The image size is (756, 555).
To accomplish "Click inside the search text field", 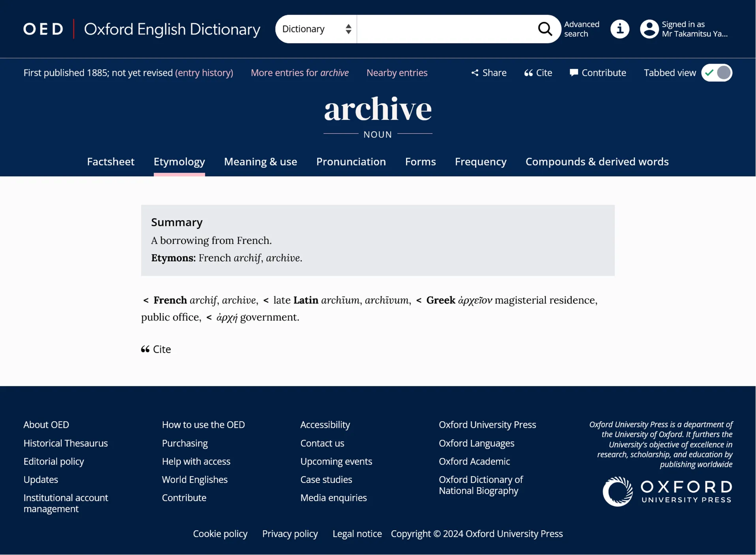I will (446, 29).
